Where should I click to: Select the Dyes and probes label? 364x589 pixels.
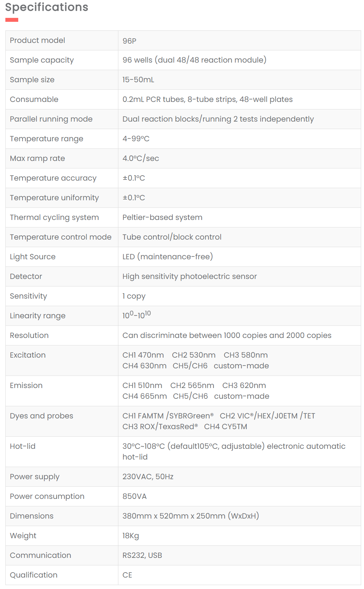point(41,416)
